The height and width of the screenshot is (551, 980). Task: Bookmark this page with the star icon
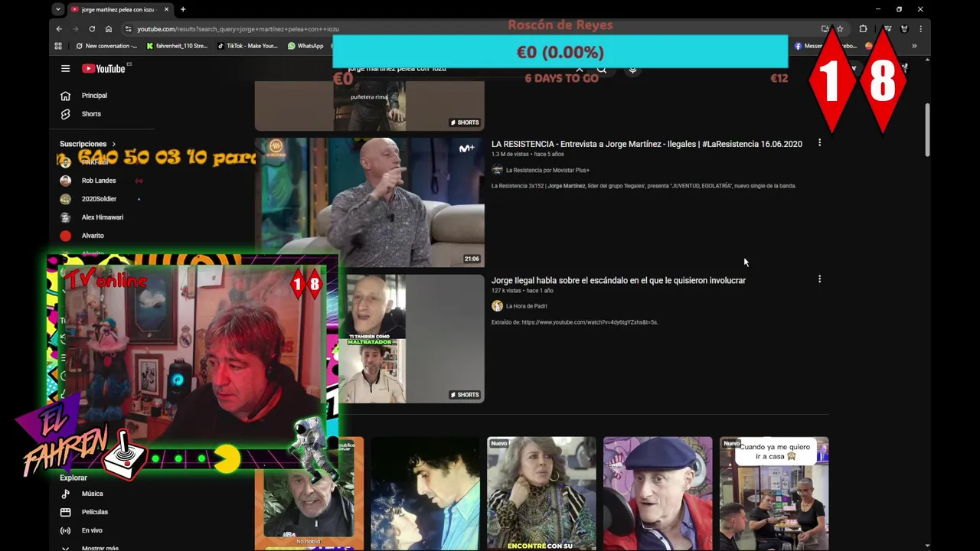[840, 29]
